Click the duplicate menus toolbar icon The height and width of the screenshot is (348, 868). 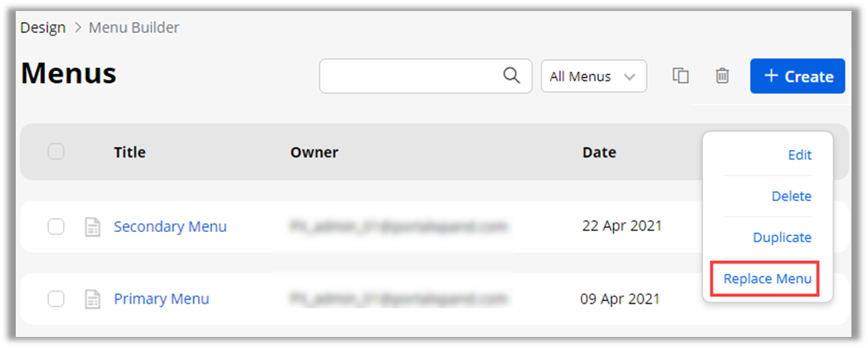(680, 76)
